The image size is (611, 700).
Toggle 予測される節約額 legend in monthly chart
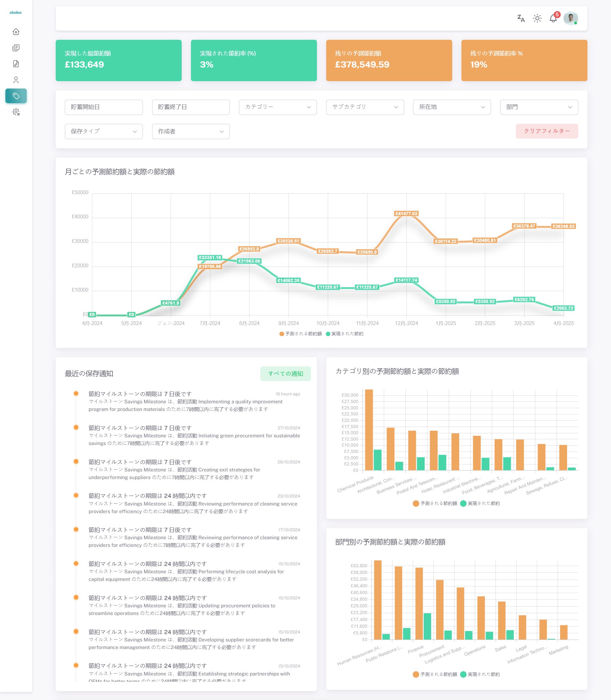pos(300,334)
